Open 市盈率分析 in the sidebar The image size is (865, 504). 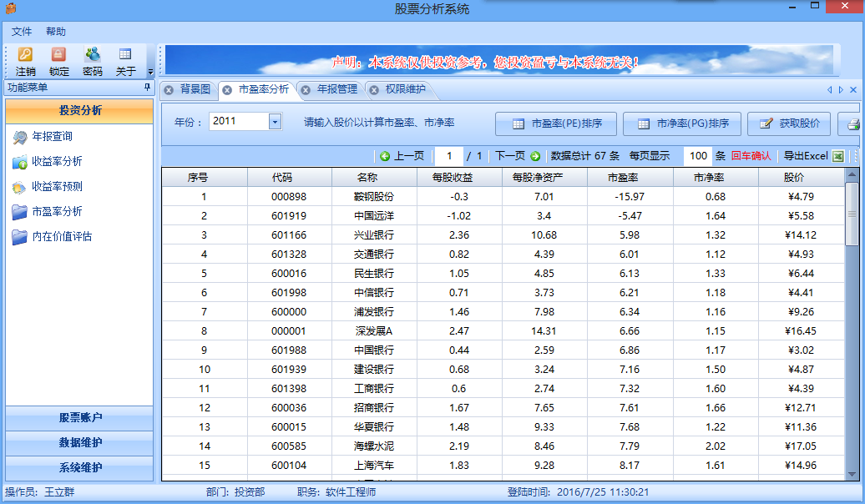(57, 211)
